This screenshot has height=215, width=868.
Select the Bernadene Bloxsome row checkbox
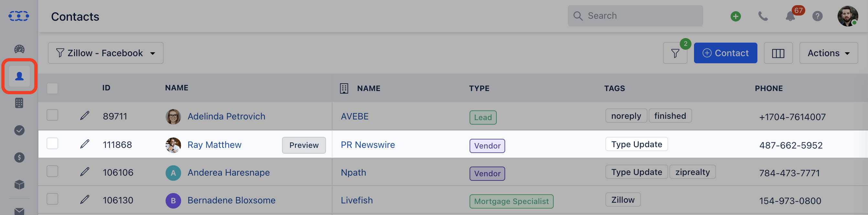pyautogui.click(x=52, y=199)
